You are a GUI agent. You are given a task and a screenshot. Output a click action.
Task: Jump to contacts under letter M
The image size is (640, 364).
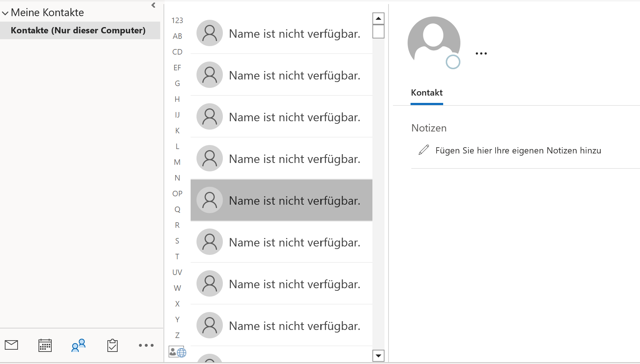pyautogui.click(x=177, y=162)
